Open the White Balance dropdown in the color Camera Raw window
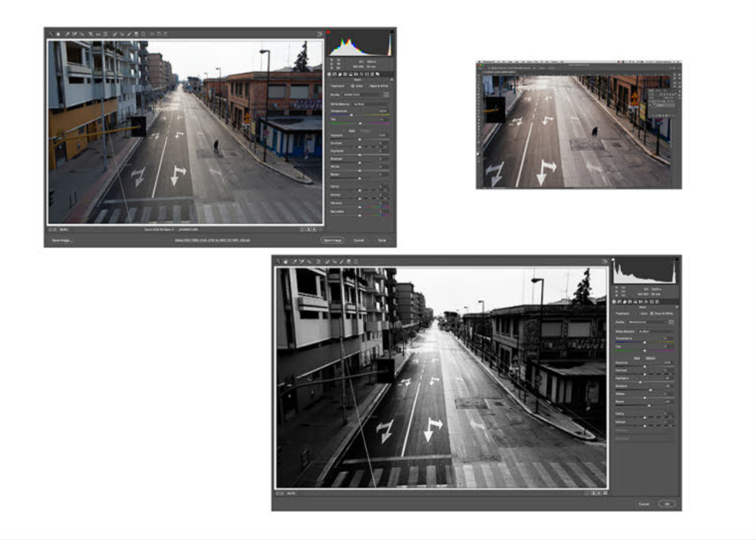 click(x=370, y=104)
